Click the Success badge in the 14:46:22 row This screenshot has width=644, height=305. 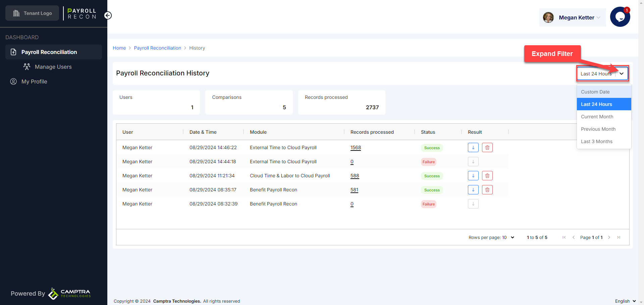[432, 148]
